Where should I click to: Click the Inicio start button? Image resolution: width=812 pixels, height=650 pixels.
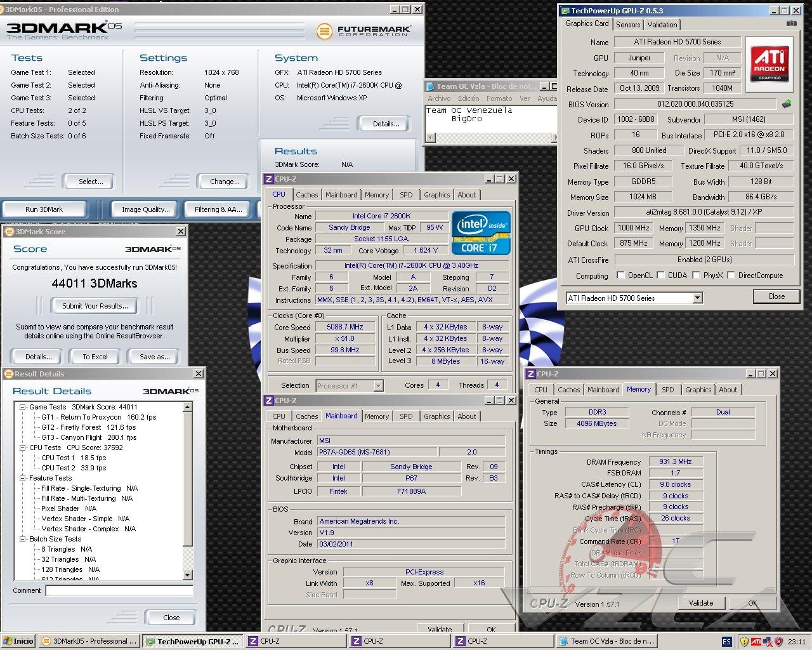[x=18, y=641]
